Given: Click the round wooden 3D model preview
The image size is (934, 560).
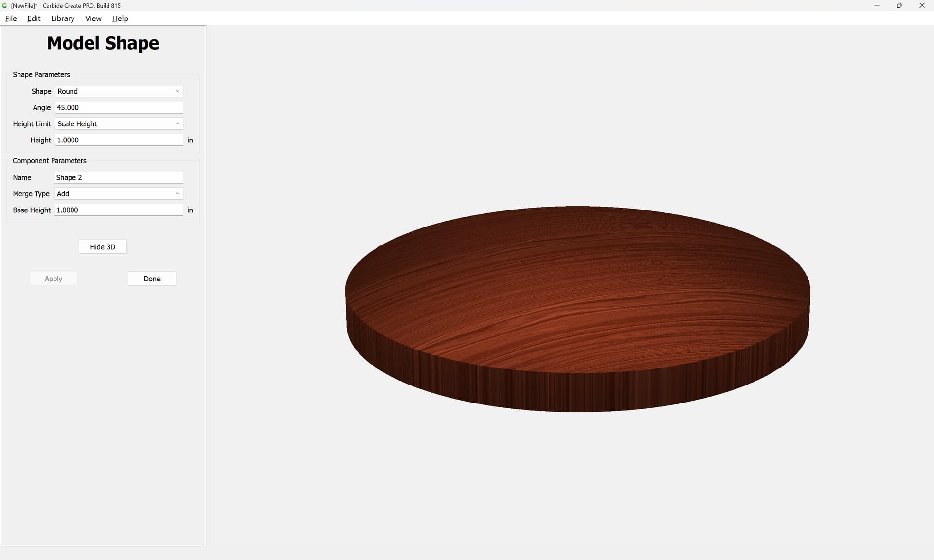Looking at the screenshot, I should tap(577, 309).
